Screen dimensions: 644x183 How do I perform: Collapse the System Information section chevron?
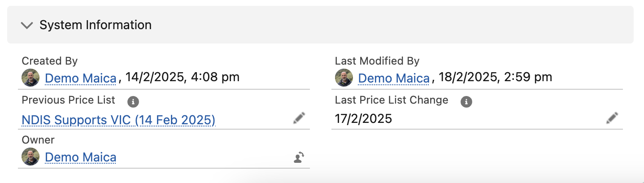pos(27,25)
